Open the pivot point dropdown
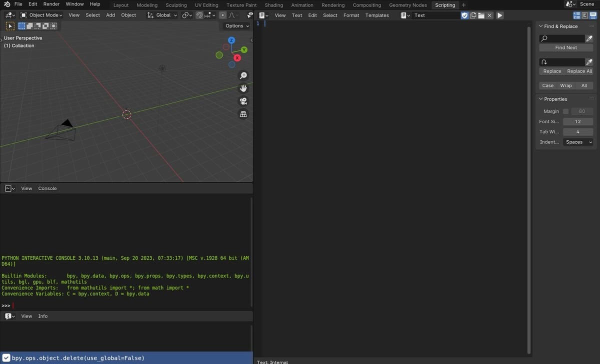 187,15
